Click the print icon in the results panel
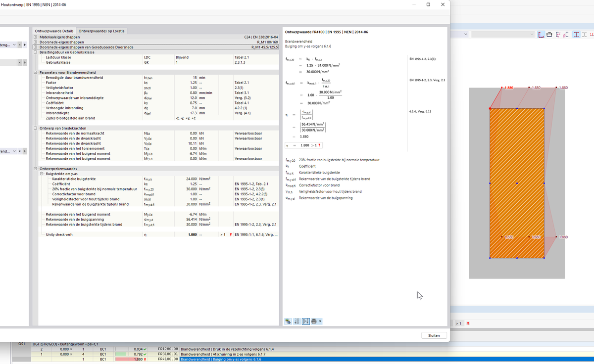This screenshot has width=594, height=364. tap(313, 321)
